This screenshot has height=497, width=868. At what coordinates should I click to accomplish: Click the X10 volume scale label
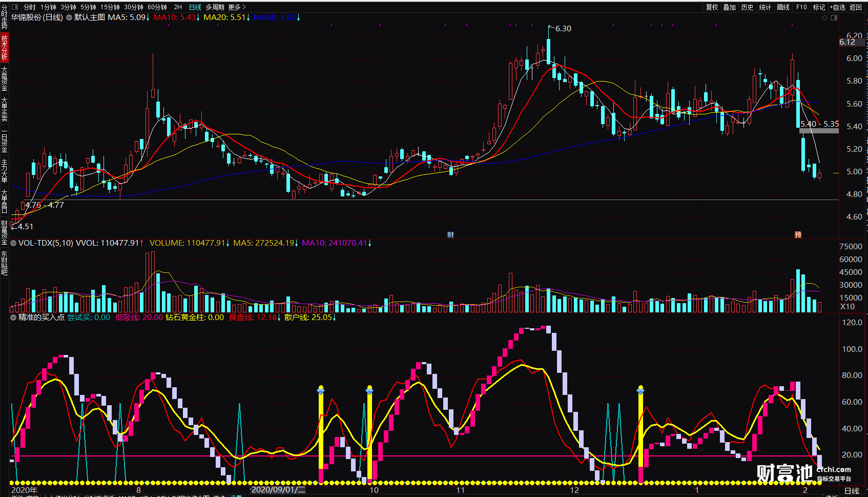[x=848, y=307]
